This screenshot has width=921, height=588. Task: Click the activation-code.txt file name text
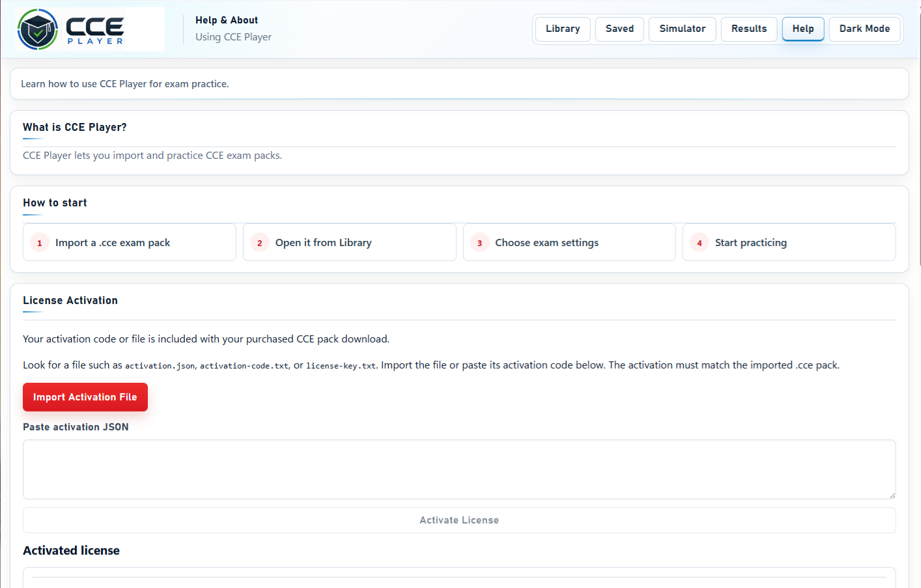coord(244,366)
